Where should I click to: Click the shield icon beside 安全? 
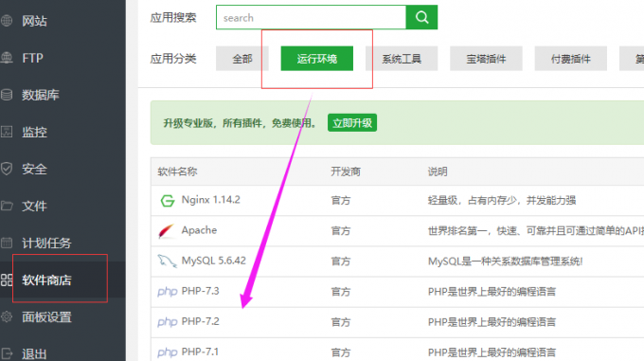(x=7, y=169)
